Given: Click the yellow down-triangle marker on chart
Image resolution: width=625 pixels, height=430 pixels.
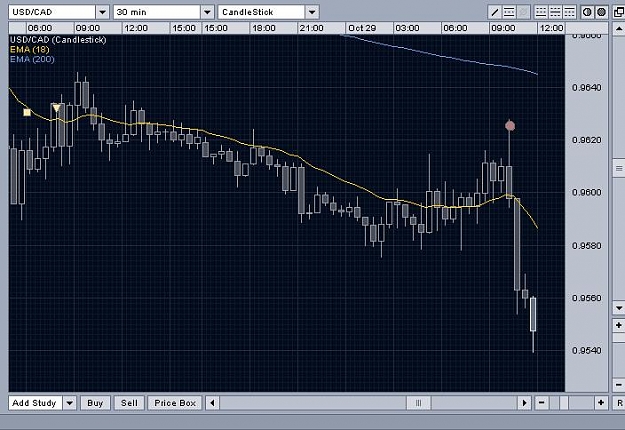Looking at the screenshot, I should (x=57, y=108).
